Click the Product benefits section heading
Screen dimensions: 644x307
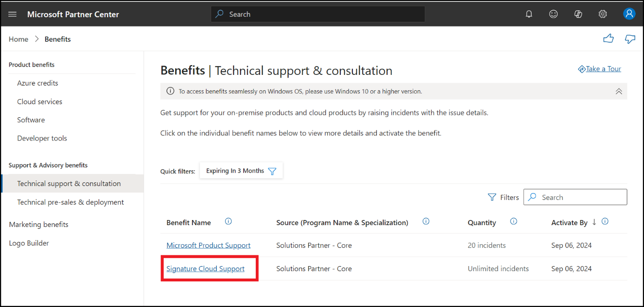pos(32,65)
